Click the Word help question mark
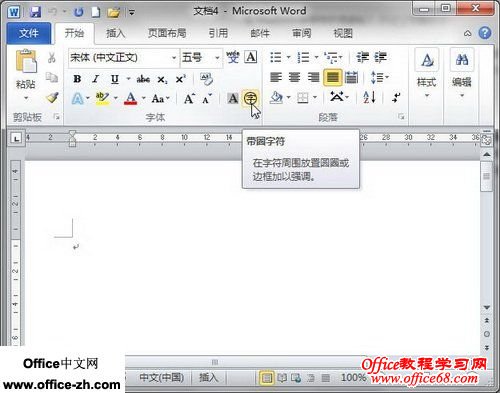The image size is (500, 393). (485, 33)
